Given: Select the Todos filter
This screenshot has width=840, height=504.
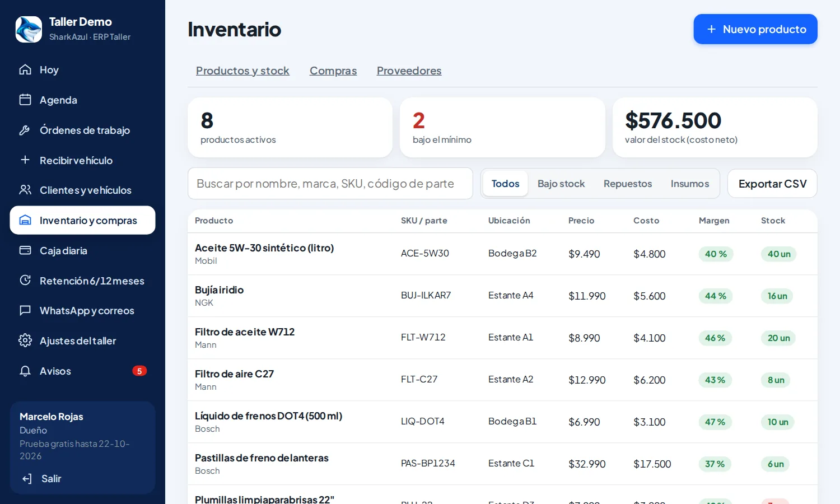Looking at the screenshot, I should coord(505,184).
